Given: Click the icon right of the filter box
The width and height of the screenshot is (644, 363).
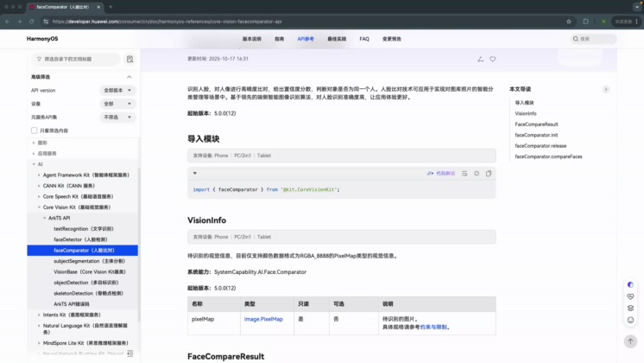Looking at the screenshot, I should pos(129,59).
